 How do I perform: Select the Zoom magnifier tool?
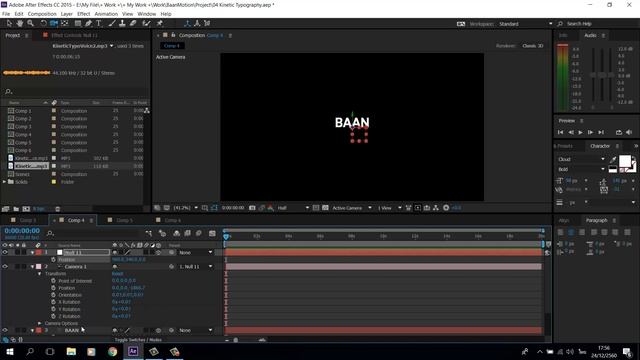(30, 24)
